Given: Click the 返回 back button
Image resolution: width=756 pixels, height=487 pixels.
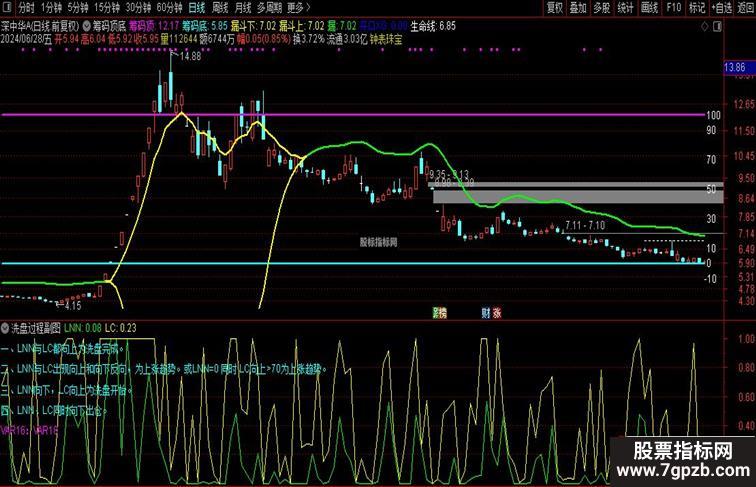Looking at the screenshot, I should [x=746, y=7].
